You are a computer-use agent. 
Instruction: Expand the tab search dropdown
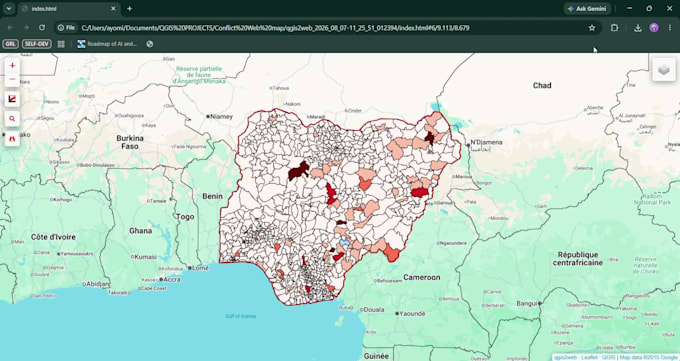8,8
